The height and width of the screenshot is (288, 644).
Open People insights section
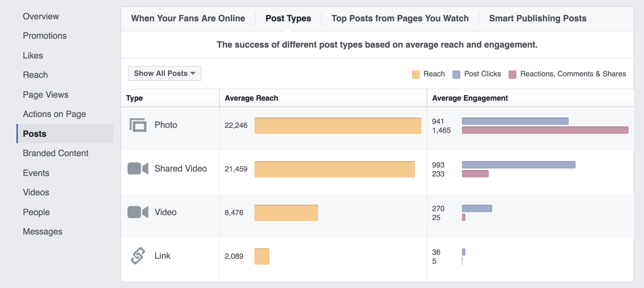(x=36, y=212)
